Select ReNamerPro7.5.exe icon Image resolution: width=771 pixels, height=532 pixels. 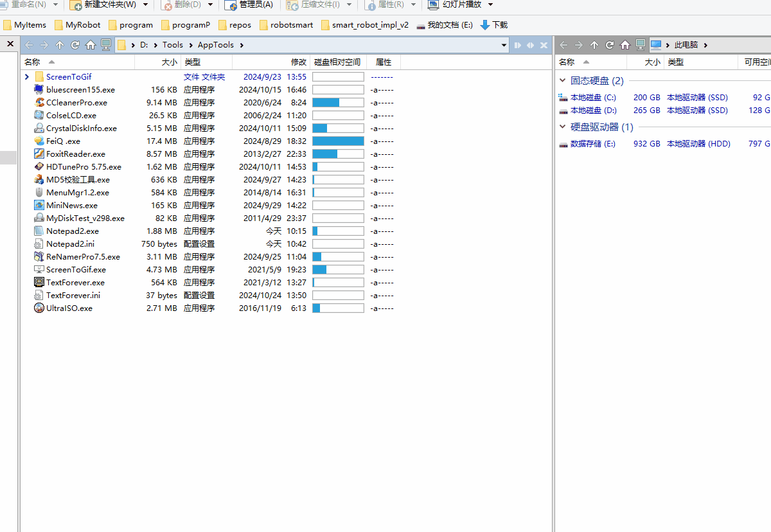tap(40, 257)
